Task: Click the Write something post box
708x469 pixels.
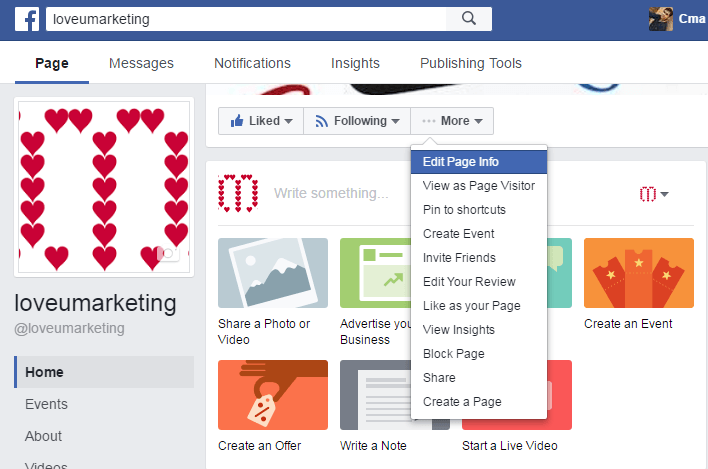Action: [x=331, y=193]
